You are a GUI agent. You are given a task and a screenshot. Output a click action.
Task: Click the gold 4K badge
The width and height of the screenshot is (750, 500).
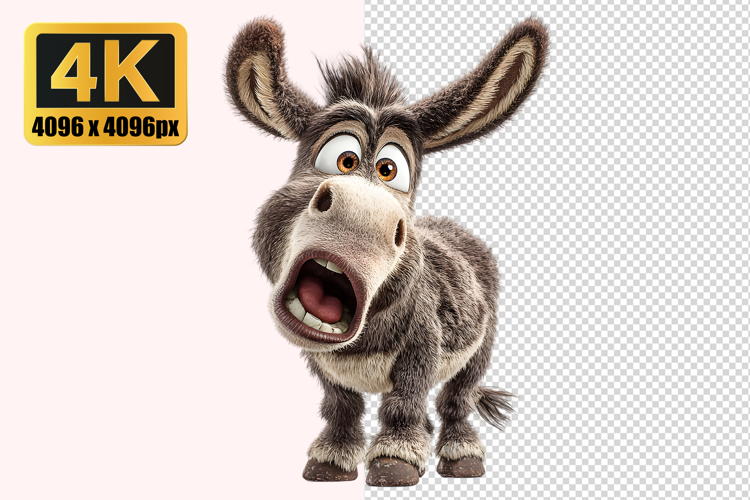click(x=106, y=84)
